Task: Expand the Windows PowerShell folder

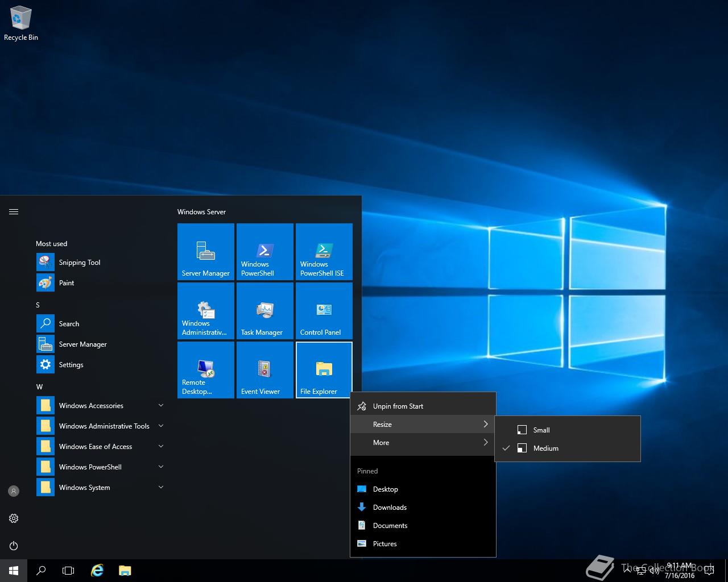Action: [x=100, y=467]
